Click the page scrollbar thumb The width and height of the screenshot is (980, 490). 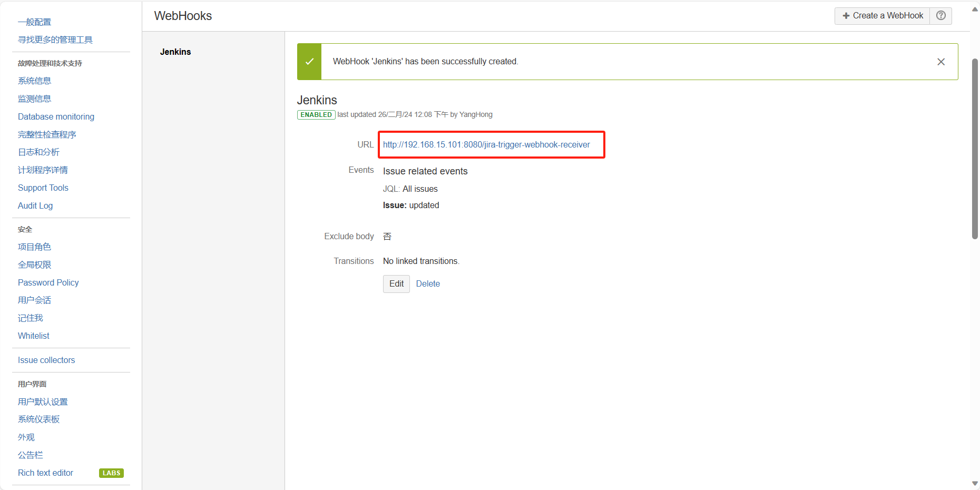(975, 149)
